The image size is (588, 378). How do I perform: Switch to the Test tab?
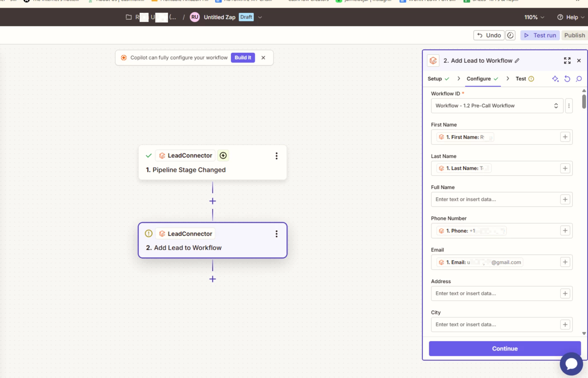coord(524,79)
